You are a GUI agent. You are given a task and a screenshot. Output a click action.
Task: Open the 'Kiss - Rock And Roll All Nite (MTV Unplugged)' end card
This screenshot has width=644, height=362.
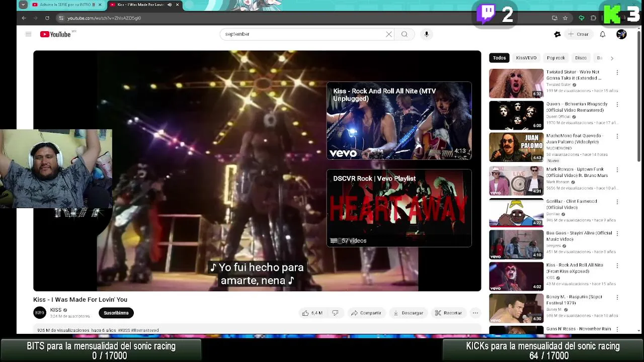pyautogui.click(x=399, y=121)
